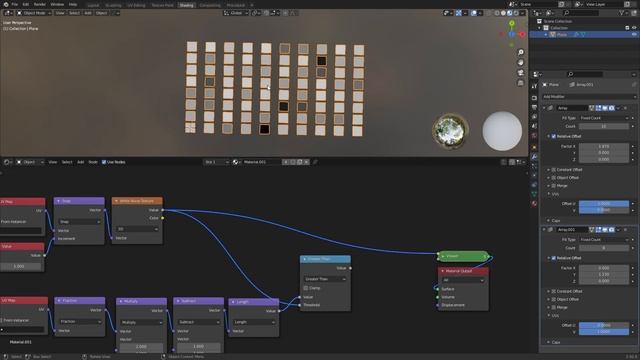
Task: Click the red X axis gizmo handle
Action: pos(522,35)
